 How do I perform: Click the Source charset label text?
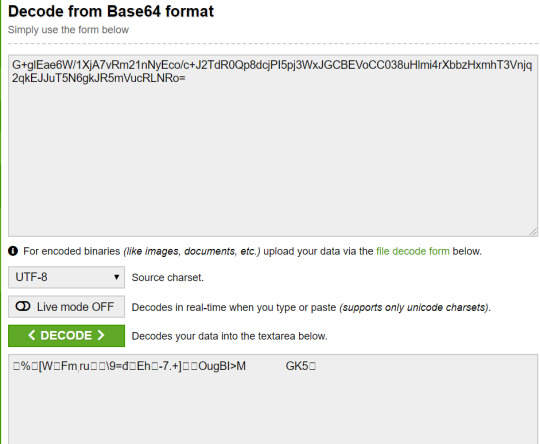pyautogui.click(x=168, y=277)
